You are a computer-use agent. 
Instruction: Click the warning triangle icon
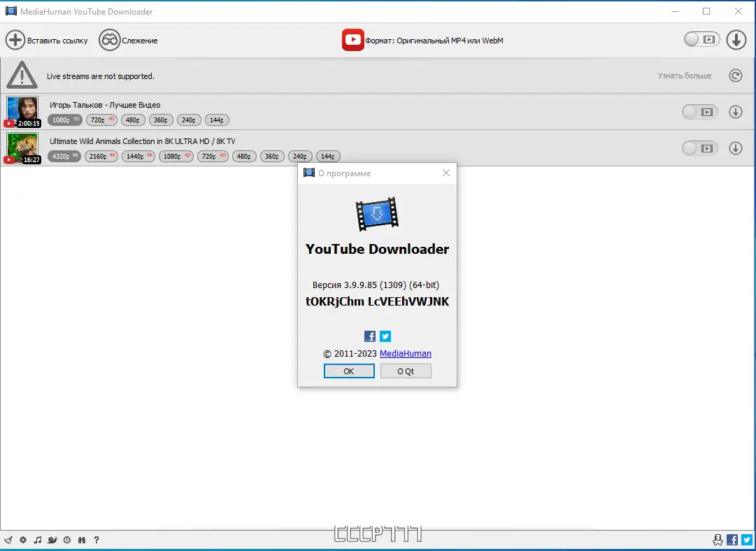22,76
